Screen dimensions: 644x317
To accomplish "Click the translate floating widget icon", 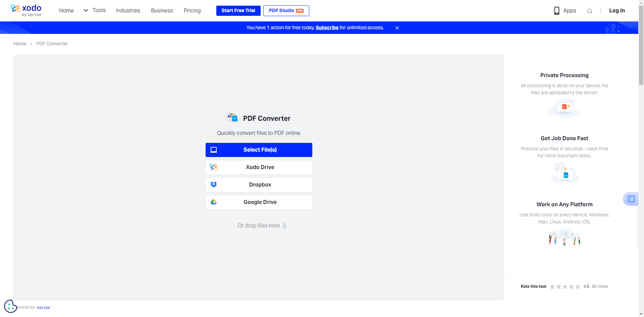I will tap(631, 199).
